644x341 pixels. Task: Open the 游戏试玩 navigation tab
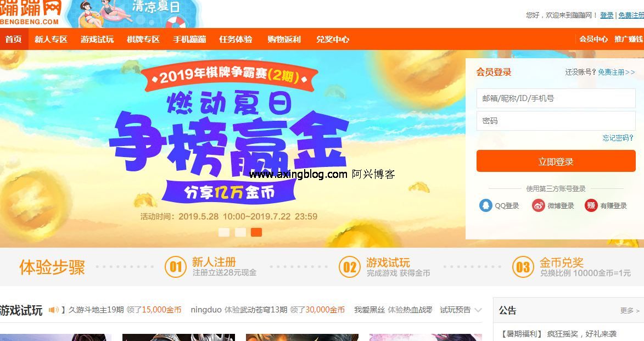[x=97, y=40]
